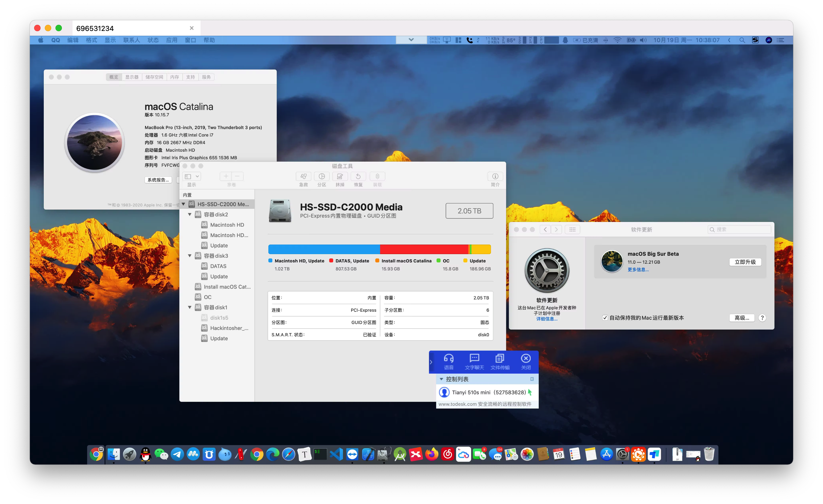
Task: Close the ToDesk control list panel
Action: (532, 379)
